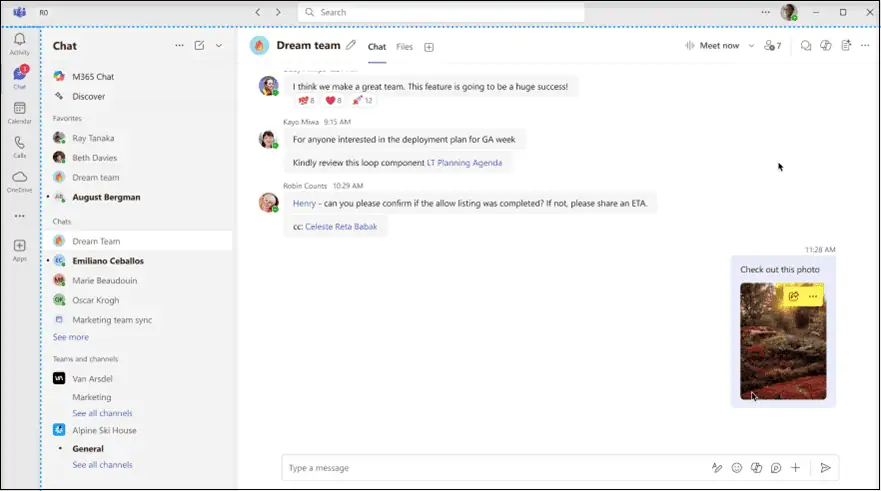Switch to the Chat tab

377,47
